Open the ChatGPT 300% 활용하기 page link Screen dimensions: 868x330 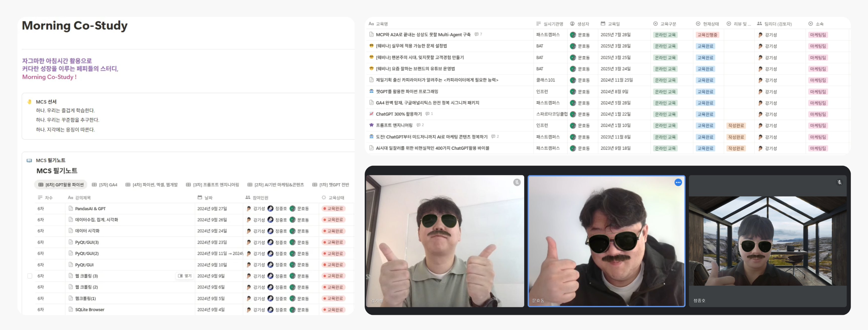pyautogui.click(x=399, y=114)
